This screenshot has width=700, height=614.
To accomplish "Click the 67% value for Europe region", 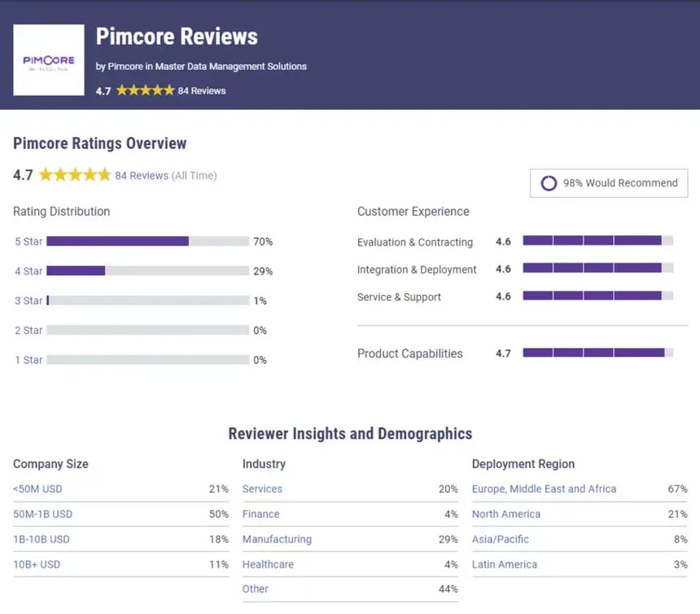I will click(678, 489).
